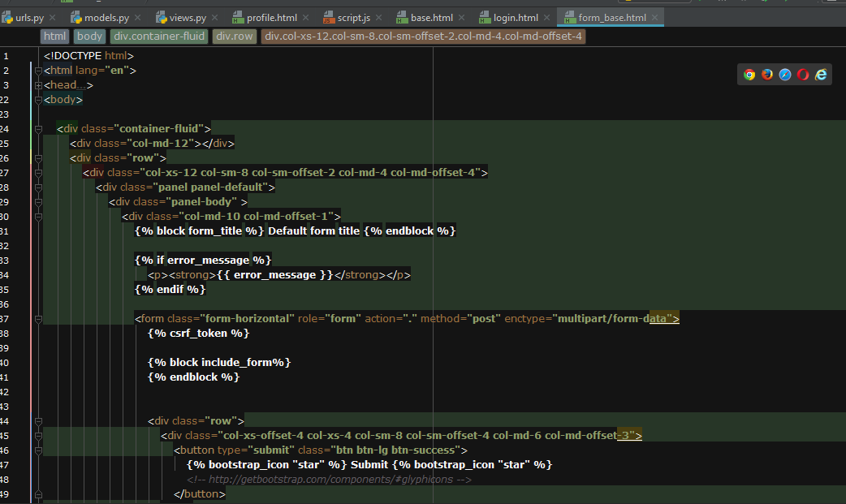Close the form_base.html tab

point(654,17)
